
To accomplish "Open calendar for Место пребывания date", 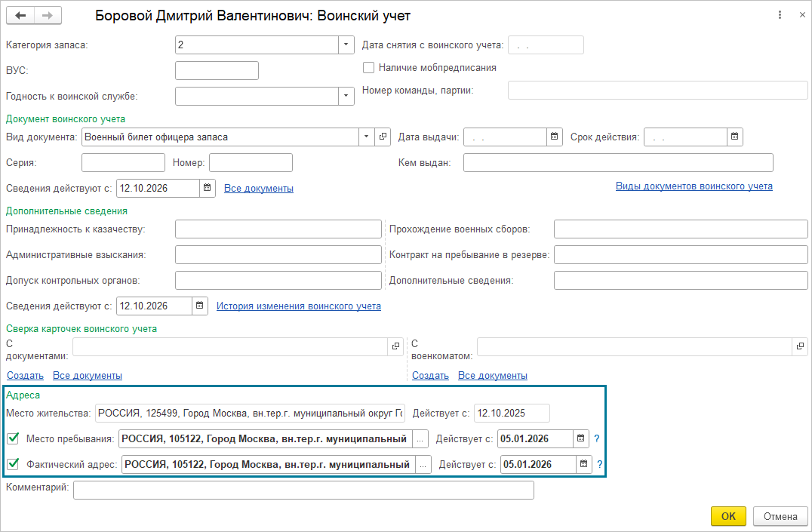I will (x=581, y=438).
